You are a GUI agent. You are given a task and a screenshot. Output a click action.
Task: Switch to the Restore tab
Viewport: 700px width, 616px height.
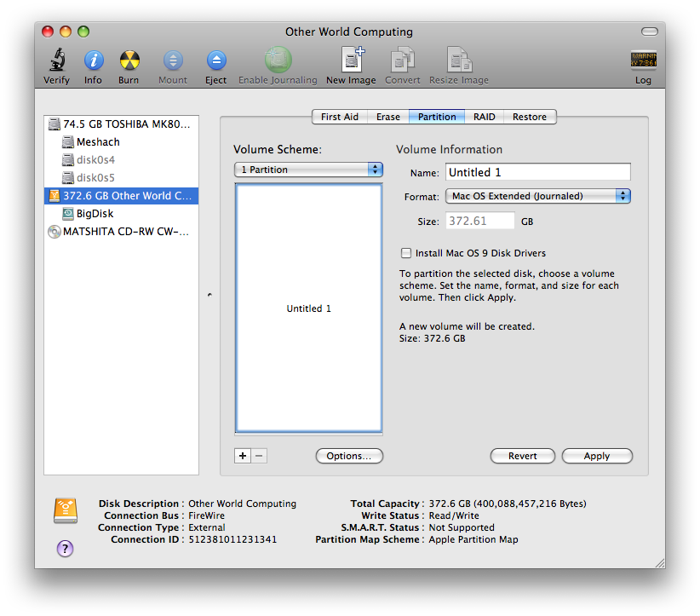[530, 117]
